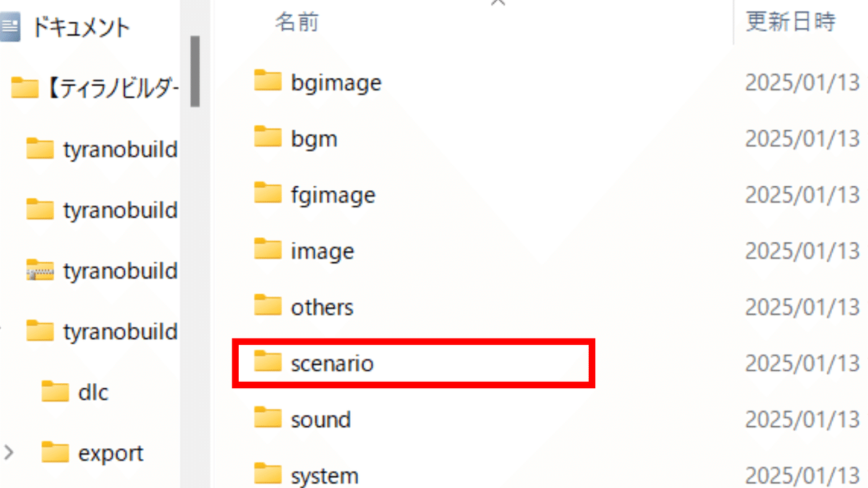868x488 pixels.
Task: Select the system folder icon
Action: [268, 475]
